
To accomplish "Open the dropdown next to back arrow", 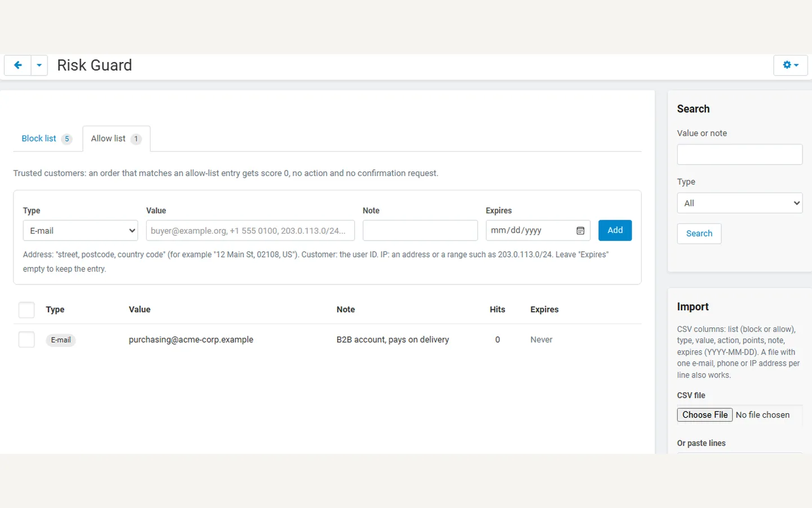I will click(39, 65).
